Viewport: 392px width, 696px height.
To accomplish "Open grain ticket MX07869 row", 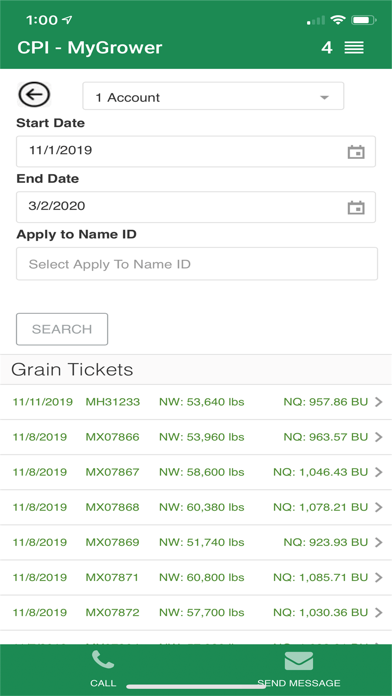I will 196,542.
